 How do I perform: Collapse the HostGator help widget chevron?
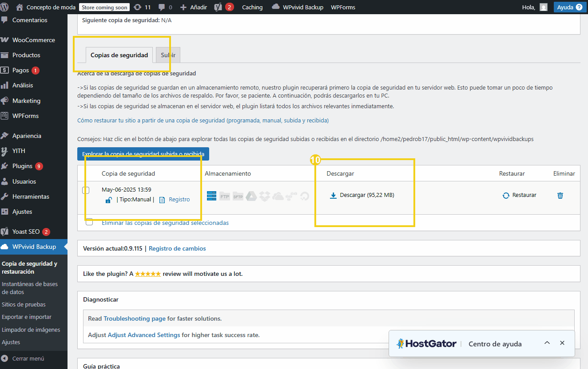click(547, 343)
